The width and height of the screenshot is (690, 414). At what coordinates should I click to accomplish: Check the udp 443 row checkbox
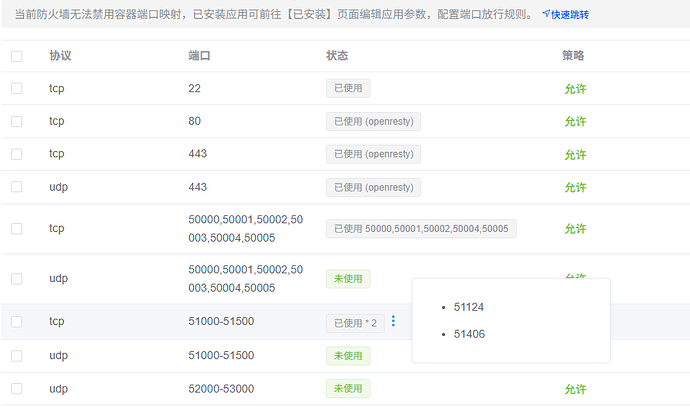click(16, 187)
